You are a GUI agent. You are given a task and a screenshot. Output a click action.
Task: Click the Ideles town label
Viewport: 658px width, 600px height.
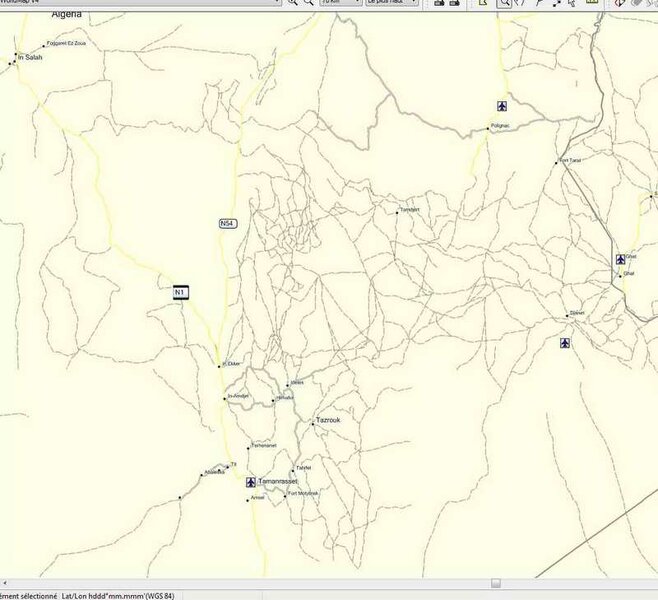point(297,382)
